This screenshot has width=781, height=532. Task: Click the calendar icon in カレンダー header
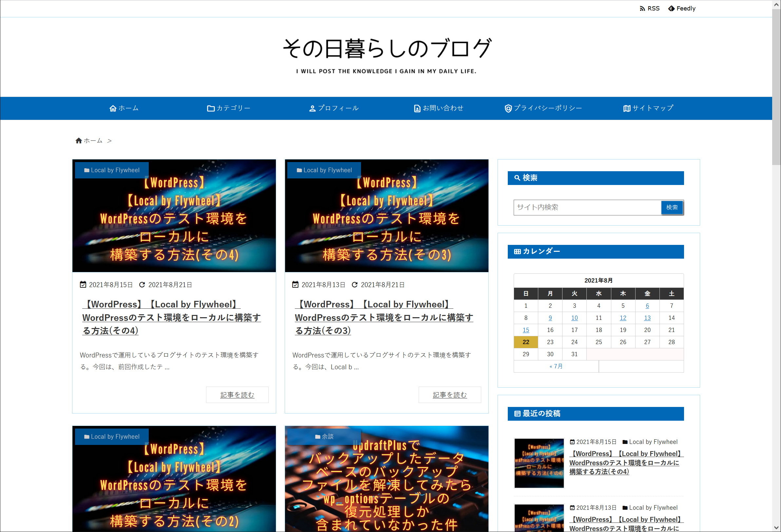[518, 251]
